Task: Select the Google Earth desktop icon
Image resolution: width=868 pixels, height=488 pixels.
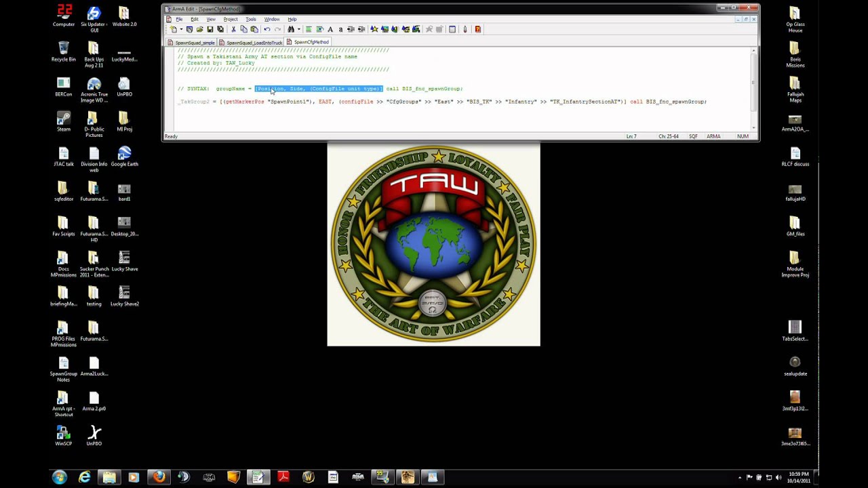Action: click(125, 157)
